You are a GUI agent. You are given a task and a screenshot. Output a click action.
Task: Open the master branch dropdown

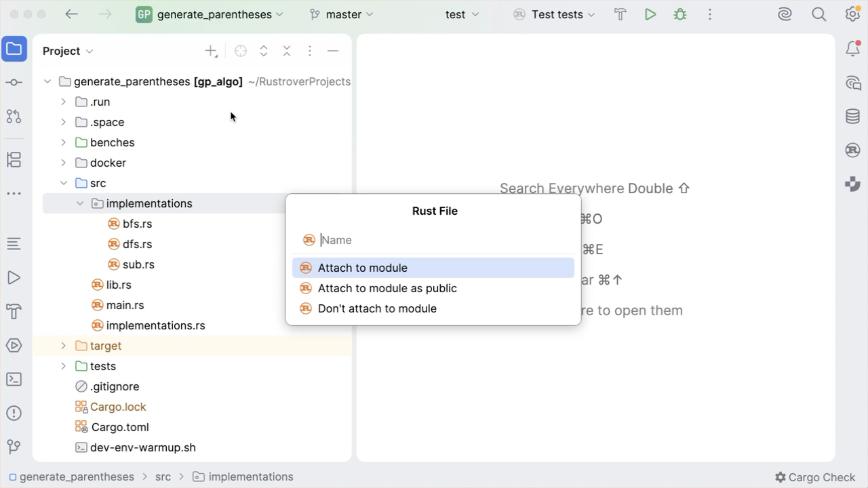click(342, 14)
